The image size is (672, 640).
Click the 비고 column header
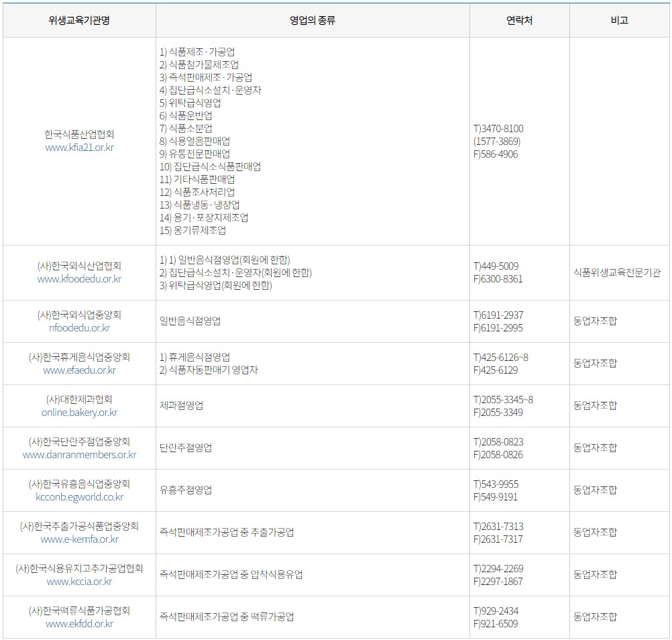point(619,20)
